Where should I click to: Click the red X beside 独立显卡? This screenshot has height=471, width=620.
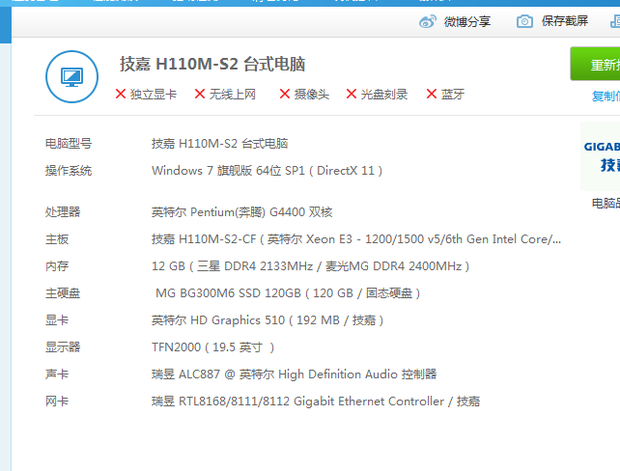click(x=121, y=94)
